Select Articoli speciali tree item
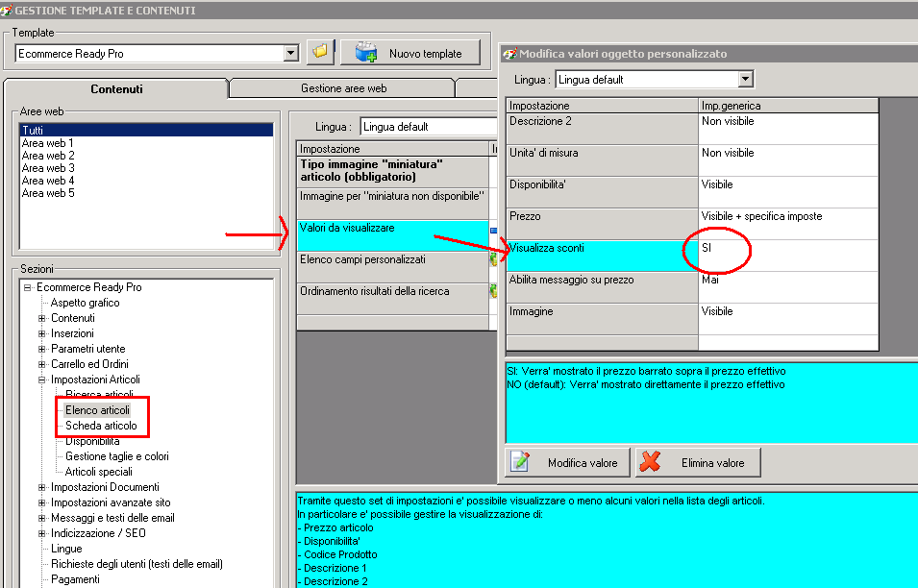 (98, 472)
